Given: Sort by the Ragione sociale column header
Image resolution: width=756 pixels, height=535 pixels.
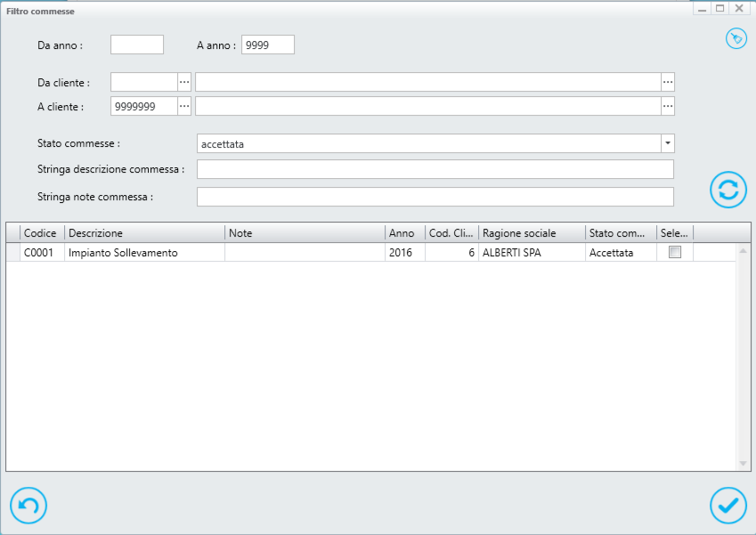Looking at the screenshot, I should coord(532,233).
